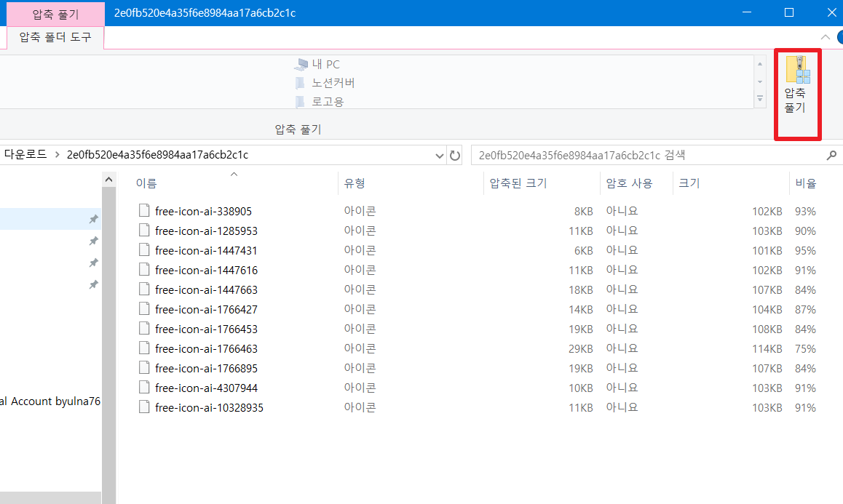The height and width of the screenshot is (504, 843).
Task: Click the file icon of free-icon-ai-1447616
Action: (x=144, y=269)
